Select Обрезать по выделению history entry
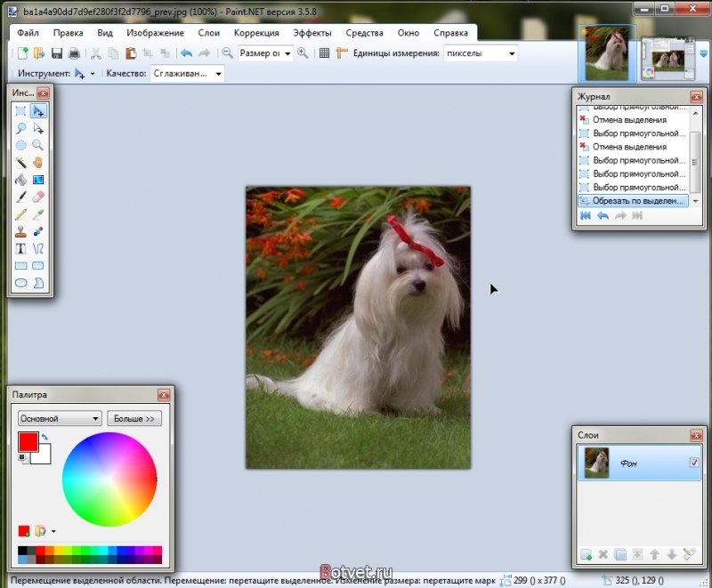Screen dimensions: 712x588 tap(633, 200)
